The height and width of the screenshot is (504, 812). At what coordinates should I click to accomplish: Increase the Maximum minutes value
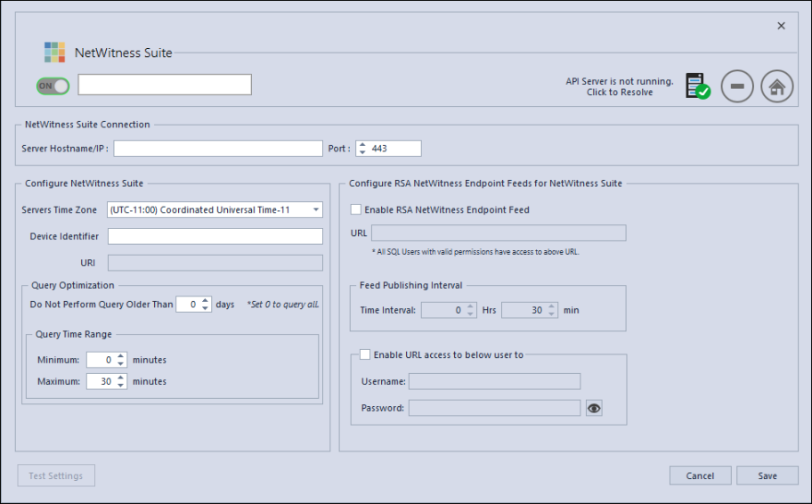click(121, 378)
